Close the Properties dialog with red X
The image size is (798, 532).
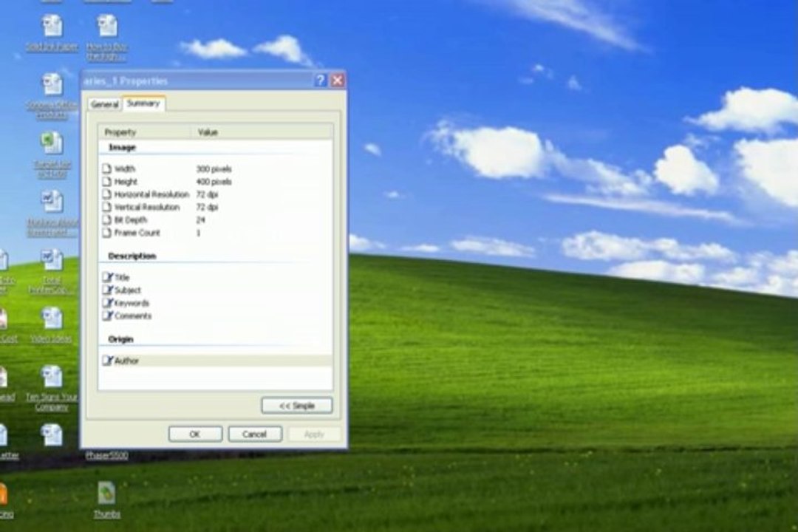click(338, 81)
